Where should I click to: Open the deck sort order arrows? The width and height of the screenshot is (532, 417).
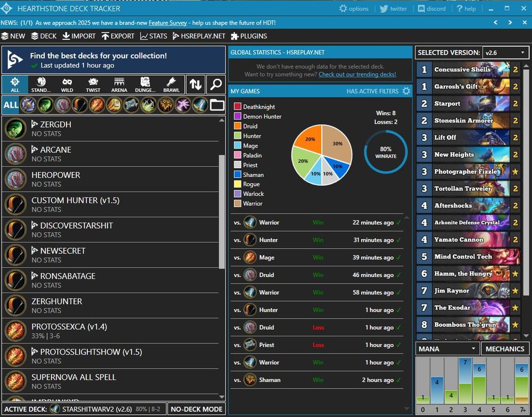195,84
